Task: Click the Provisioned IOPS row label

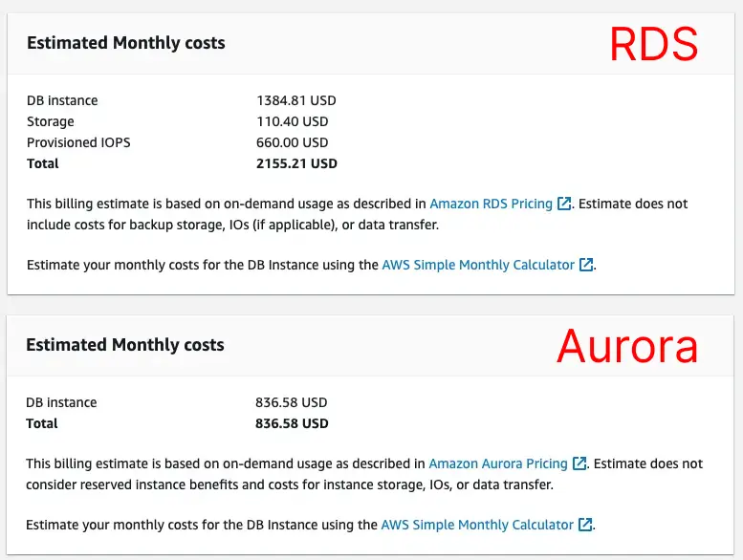Action: [x=78, y=142]
